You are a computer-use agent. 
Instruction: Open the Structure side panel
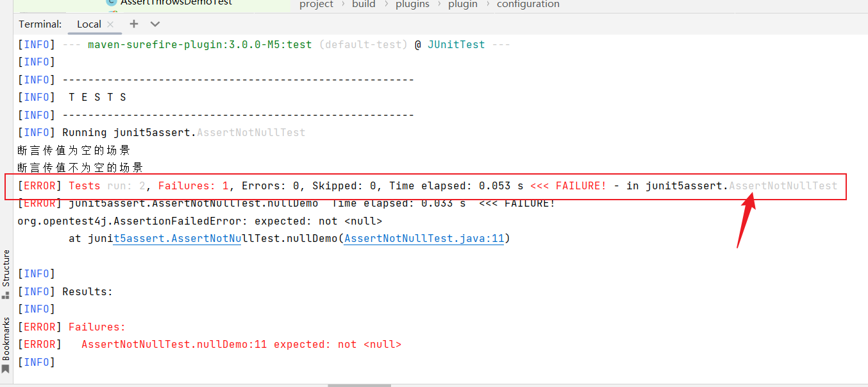6,268
